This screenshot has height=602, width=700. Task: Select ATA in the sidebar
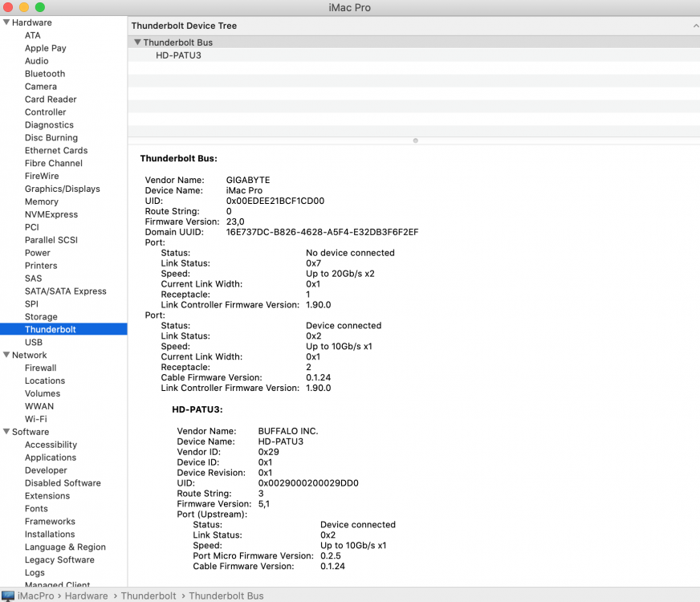pyautogui.click(x=33, y=35)
